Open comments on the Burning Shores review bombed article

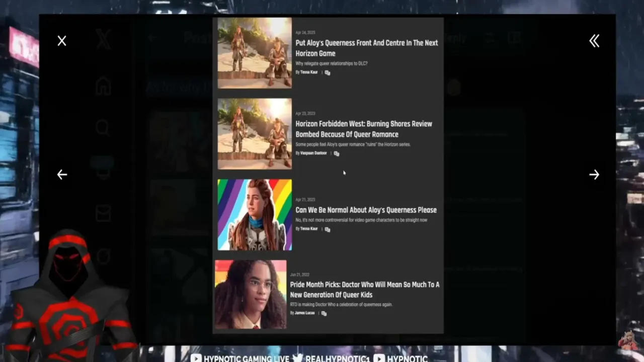[337, 153]
